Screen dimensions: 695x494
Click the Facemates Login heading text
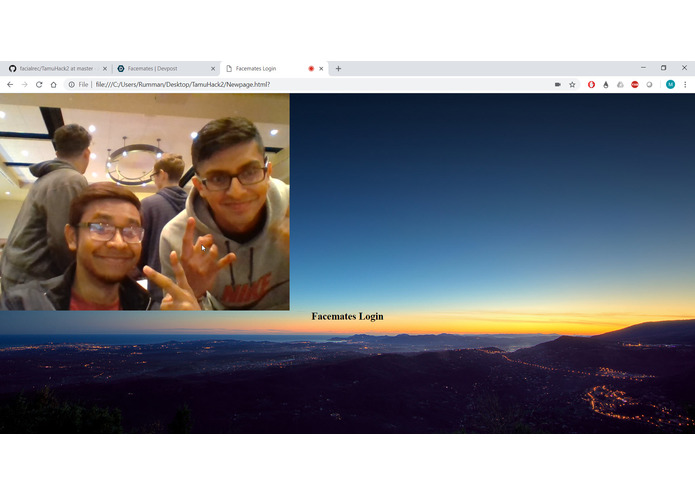(347, 316)
